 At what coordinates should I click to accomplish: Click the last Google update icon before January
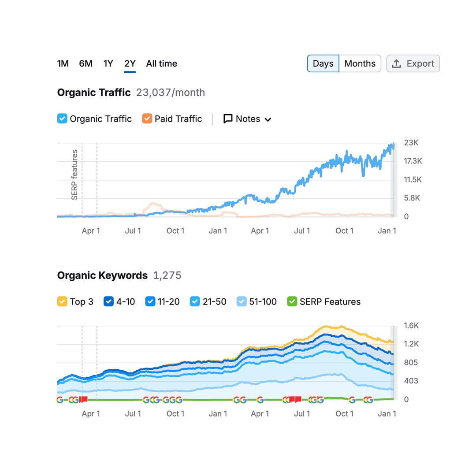[x=369, y=400]
